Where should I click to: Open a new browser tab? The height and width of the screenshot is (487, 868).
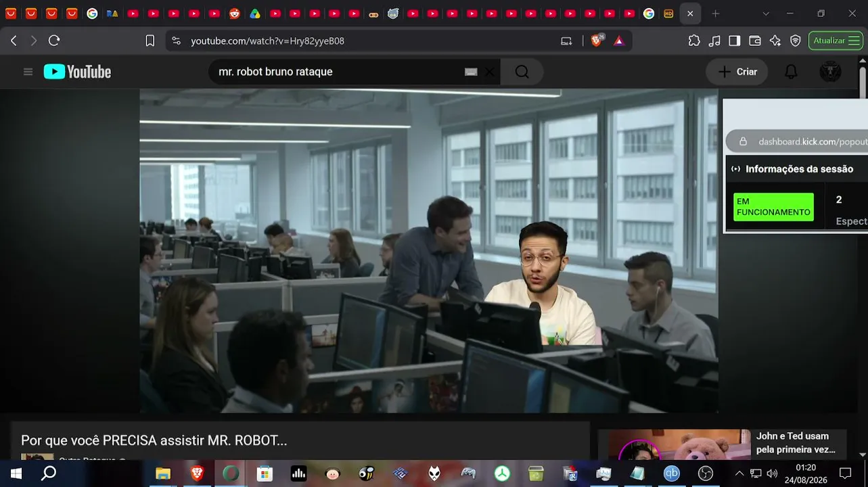click(x=716, y=14)
